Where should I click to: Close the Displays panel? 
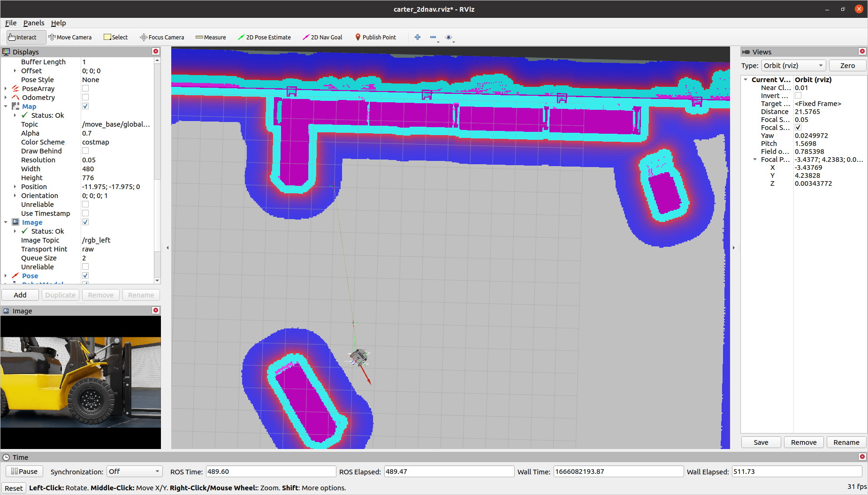(156, 52)
